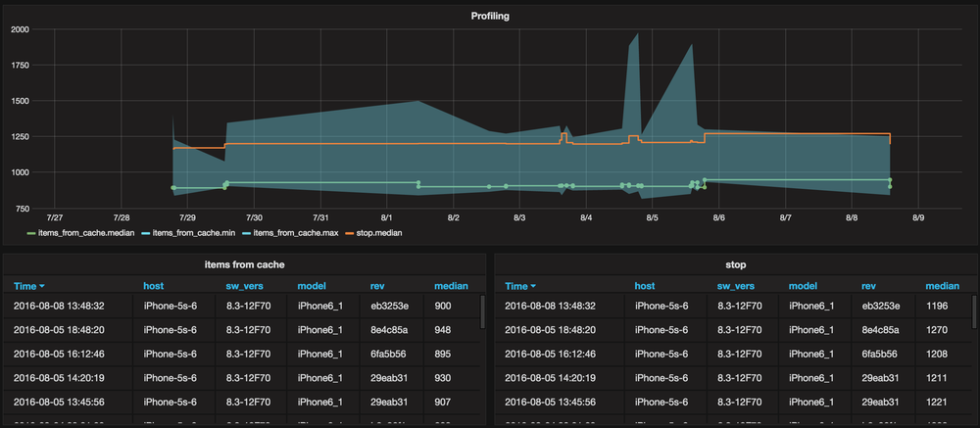
Task: Sort items from cache table by Time
Action: pyautogui.click(x=28, y=286)
